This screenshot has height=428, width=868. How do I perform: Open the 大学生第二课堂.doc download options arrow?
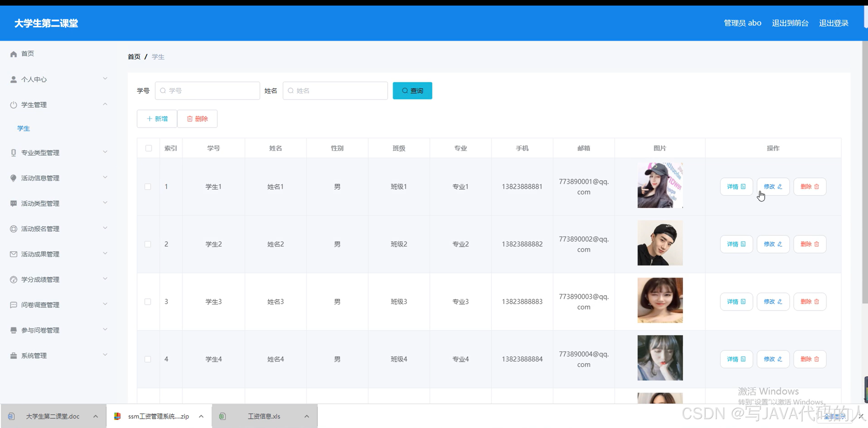96,416
